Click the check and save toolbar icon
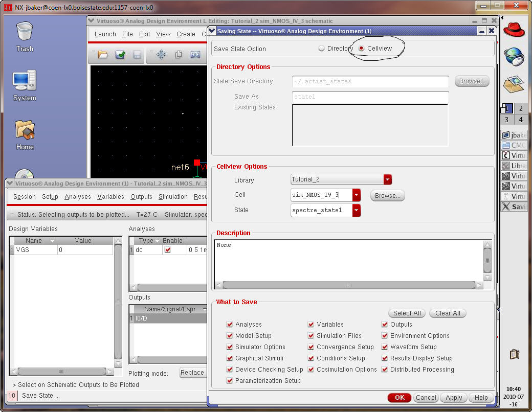Screen dimensions: 532x412 point(120,55)
